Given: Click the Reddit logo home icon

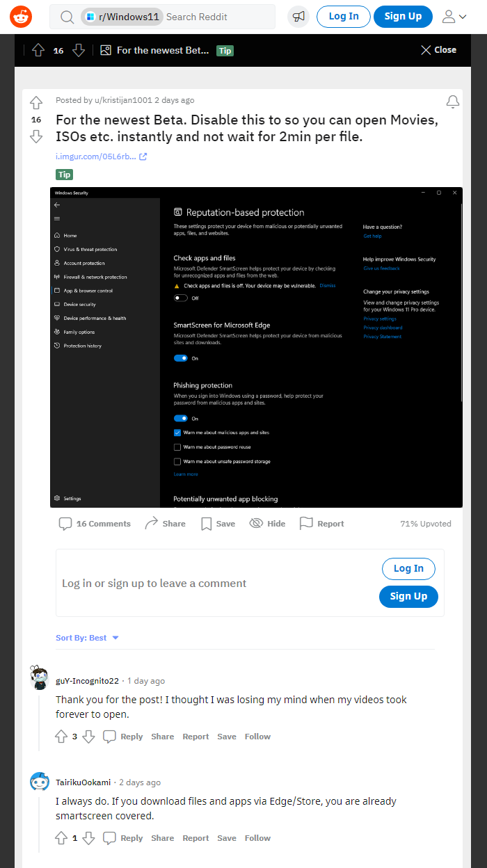Looking at the screenshot, I should click(21, 17).
